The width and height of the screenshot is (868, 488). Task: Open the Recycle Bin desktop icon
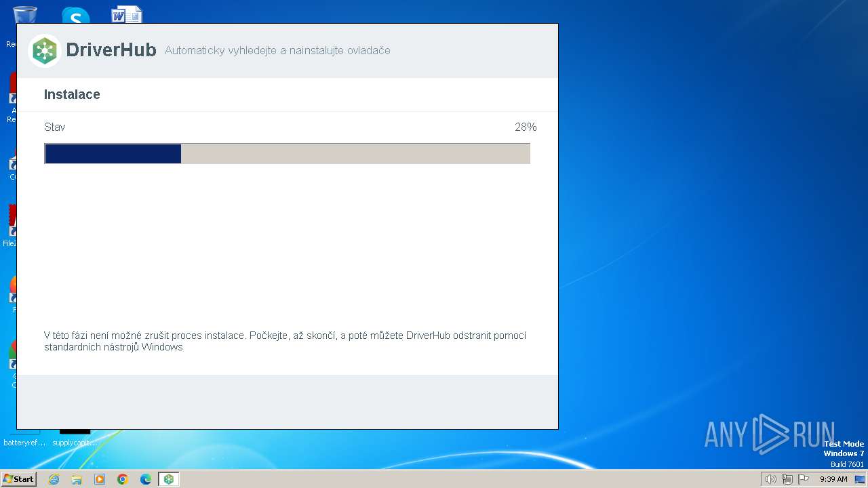click(x=24, y=15)
